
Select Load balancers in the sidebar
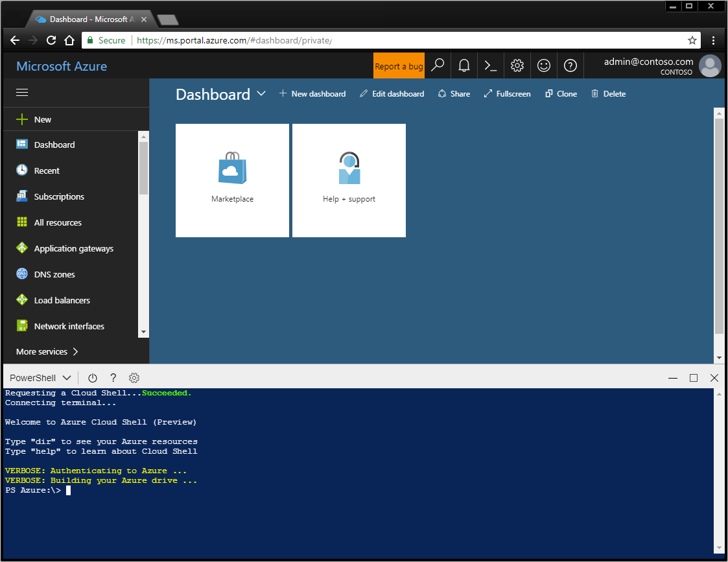tap(60, 299)
